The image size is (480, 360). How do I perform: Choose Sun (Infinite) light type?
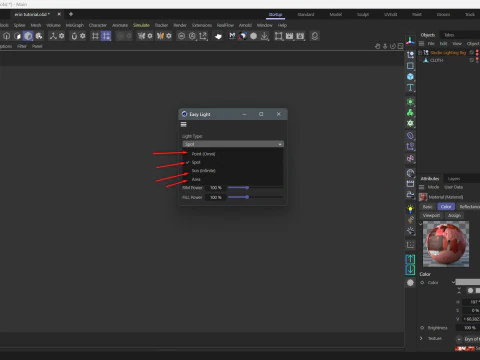(203, 171)
